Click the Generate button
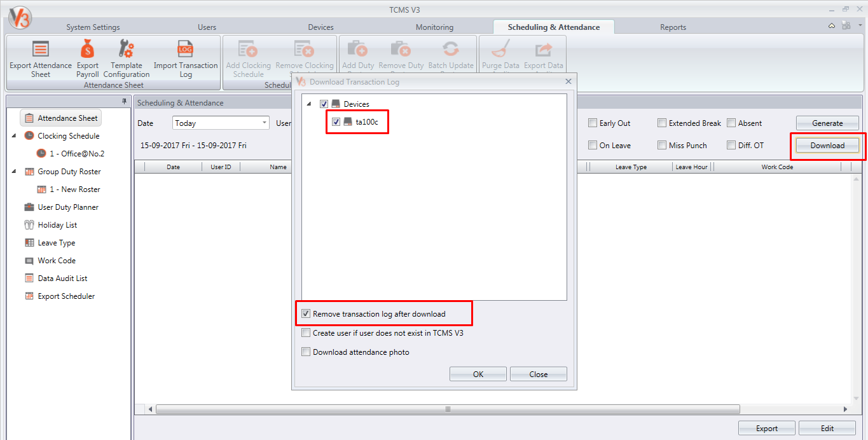The image size is (868, 440). point(827,123)
